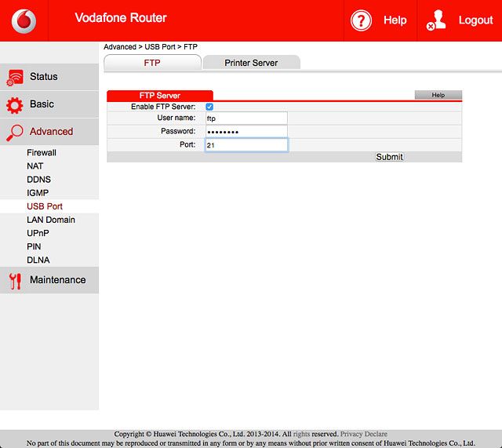The width and height of the screenshot is (502, 448).
Task: Expand the Maintenance menu section
Action: [49, 280]
